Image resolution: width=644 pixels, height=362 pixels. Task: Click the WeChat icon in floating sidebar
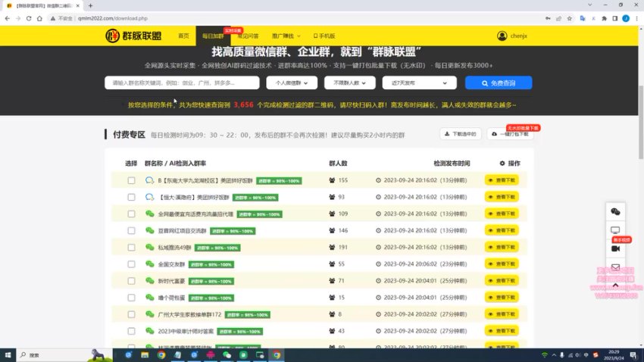tap(615, 212)
